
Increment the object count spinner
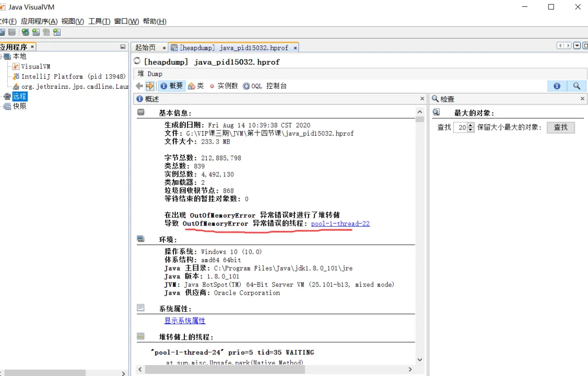coord(471,125)
